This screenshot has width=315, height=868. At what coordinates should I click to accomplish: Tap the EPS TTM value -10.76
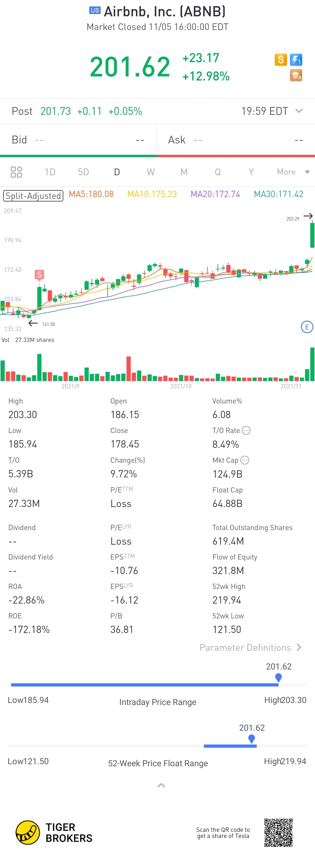click(x=124, y=571)
